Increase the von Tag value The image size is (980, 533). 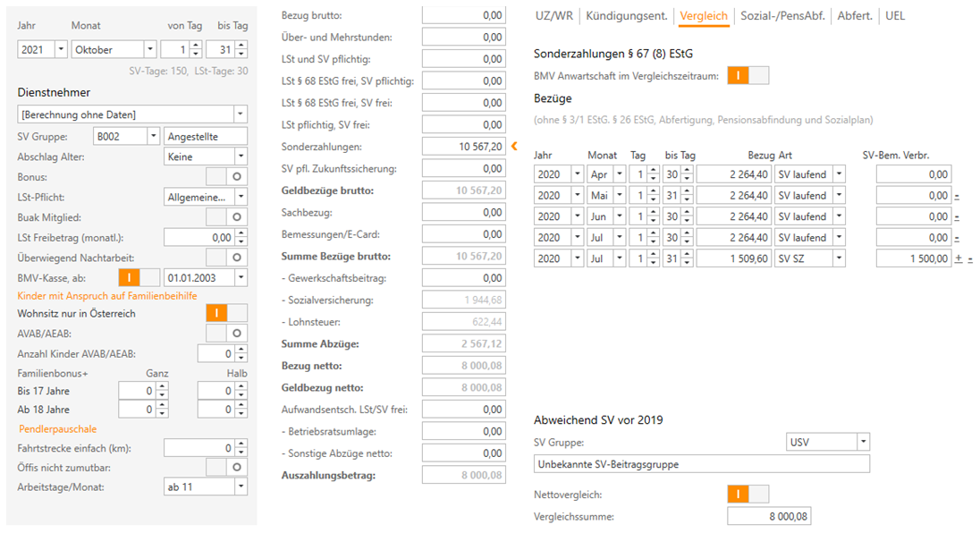coord(196,46)
